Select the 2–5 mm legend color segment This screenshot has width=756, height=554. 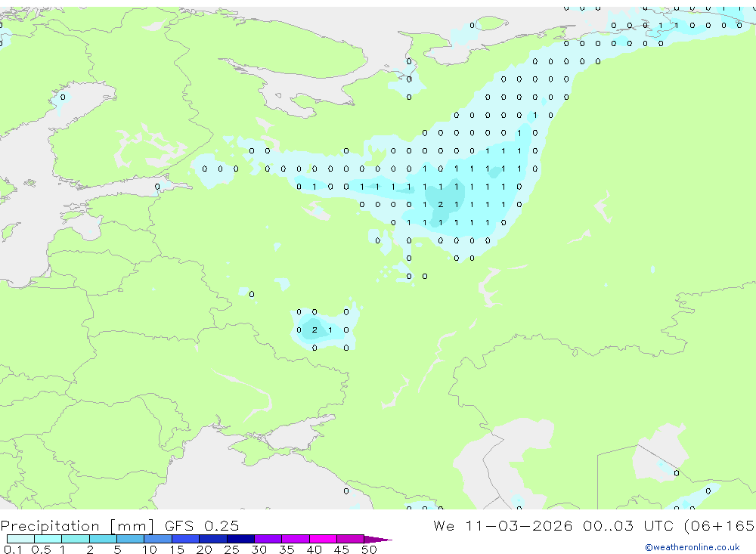point(103,539)
